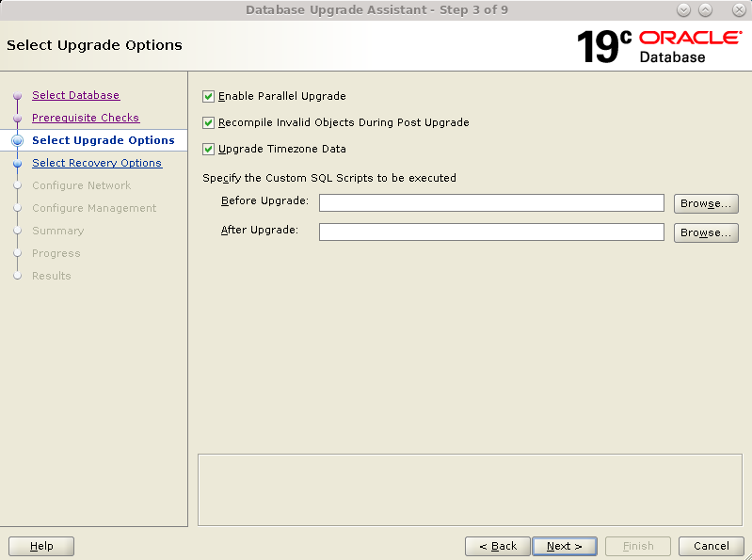752x560 pixels.
Task: Minimize the Database Upgrade Assistant window
Action: pos(683,10)
